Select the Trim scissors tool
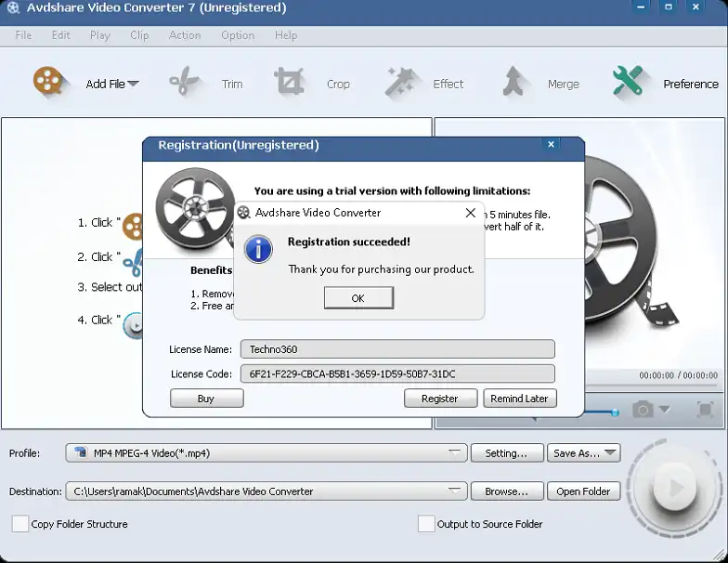This screenshot has width=728, height=563. click(x=185, y=83)
